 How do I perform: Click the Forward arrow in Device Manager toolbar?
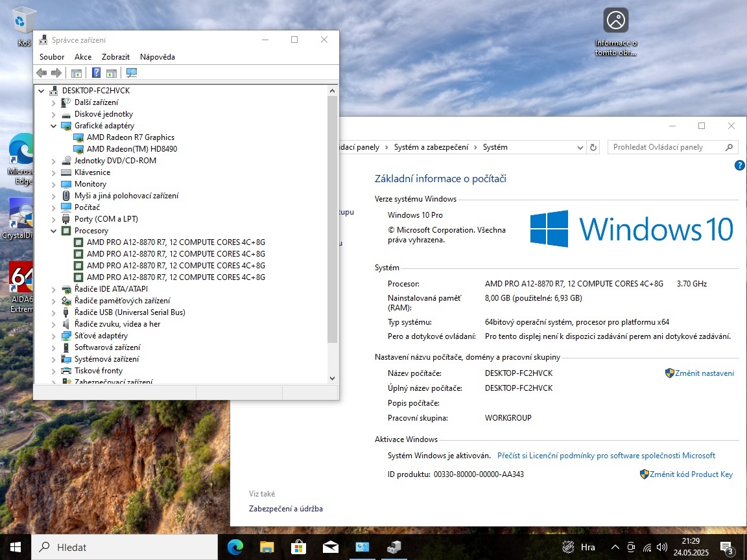pos(56,73)
